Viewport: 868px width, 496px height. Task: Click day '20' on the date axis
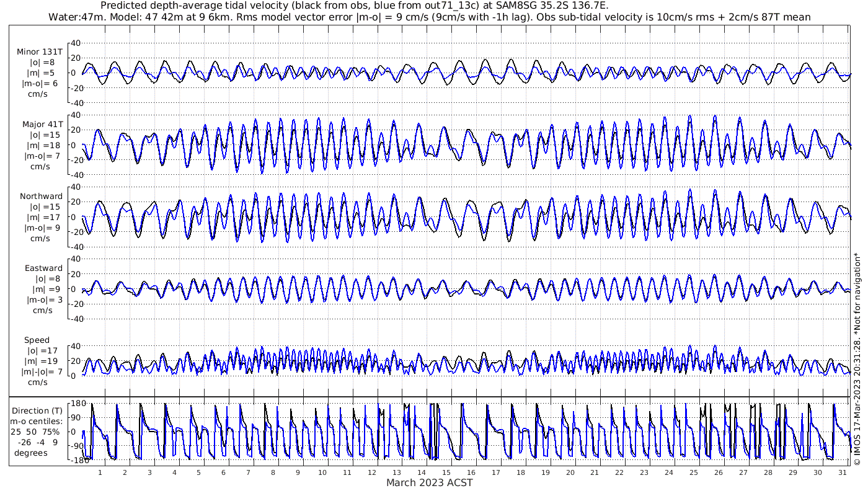[x=570, y=472]
